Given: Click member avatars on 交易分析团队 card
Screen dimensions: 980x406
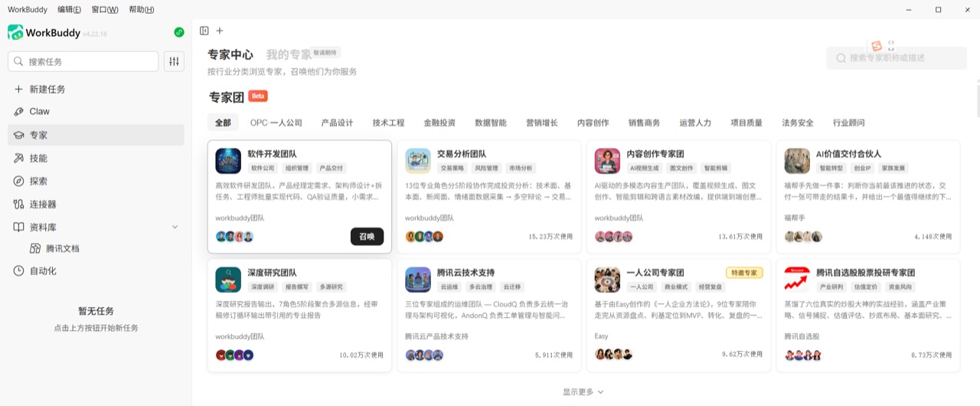Looking at the screenshot, I should tap(424, 237).
